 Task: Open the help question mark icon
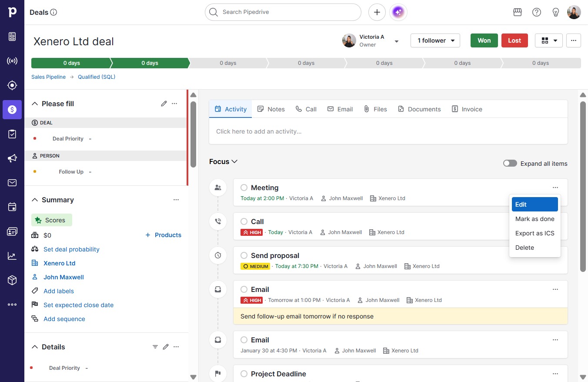click(x=537, y=12)
